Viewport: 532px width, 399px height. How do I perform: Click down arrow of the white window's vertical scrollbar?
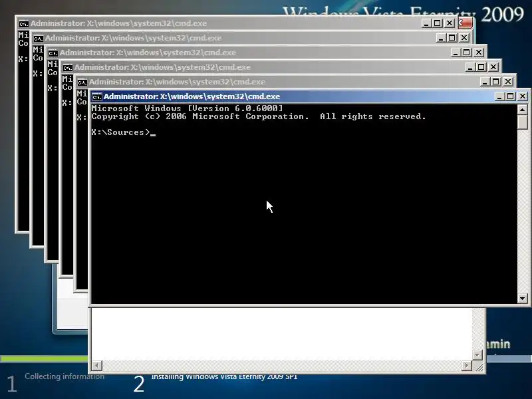pos(477,355)
